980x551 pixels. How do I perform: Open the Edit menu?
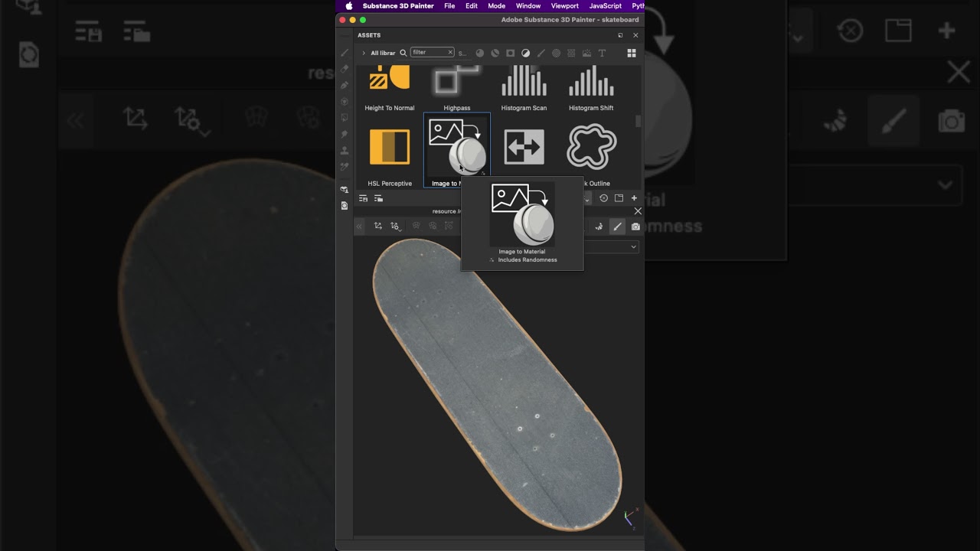472,6
